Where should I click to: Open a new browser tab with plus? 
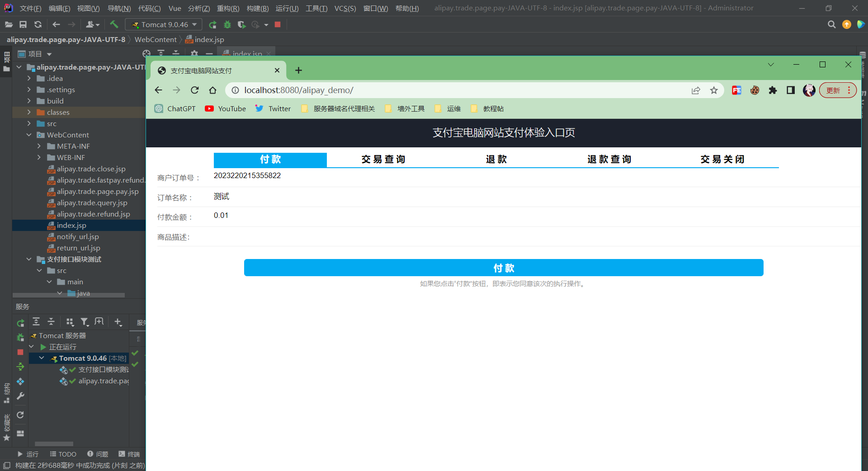click(x=298, y=71)
